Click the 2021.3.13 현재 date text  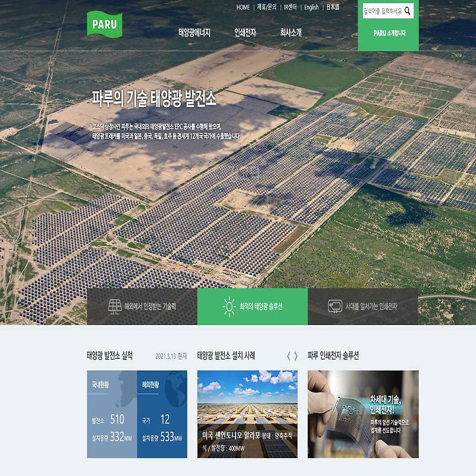[x=171, y=356]
